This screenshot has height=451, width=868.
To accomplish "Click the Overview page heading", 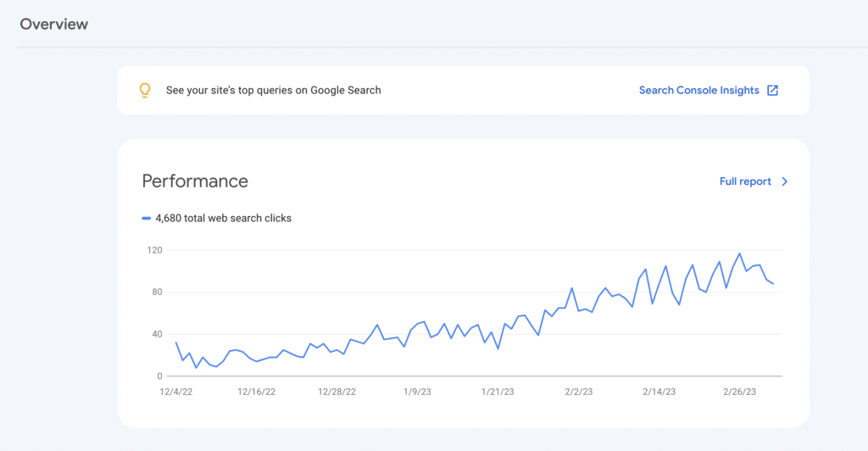I will (54, 24).
